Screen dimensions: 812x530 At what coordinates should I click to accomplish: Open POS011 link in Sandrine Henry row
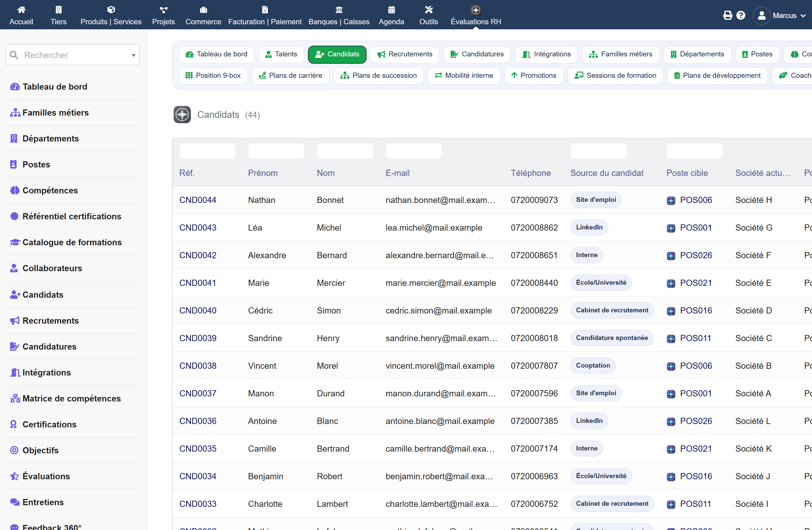696,338
